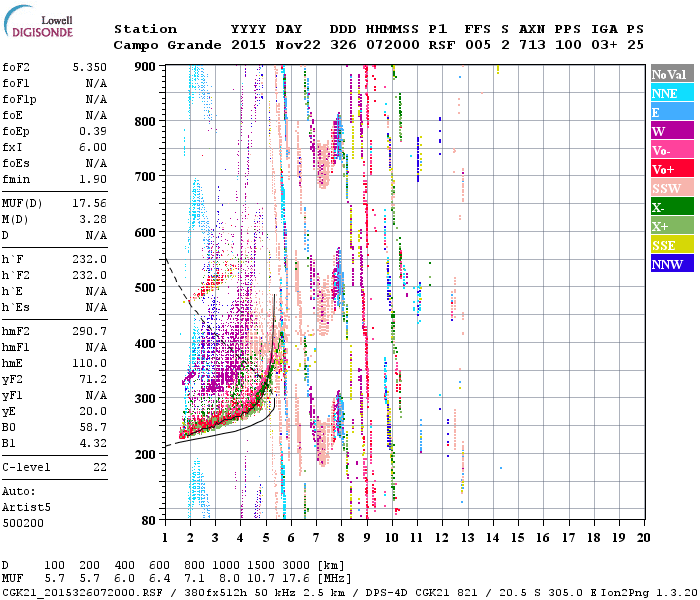Click the W purple legend swatch

[x=672, y=131]
